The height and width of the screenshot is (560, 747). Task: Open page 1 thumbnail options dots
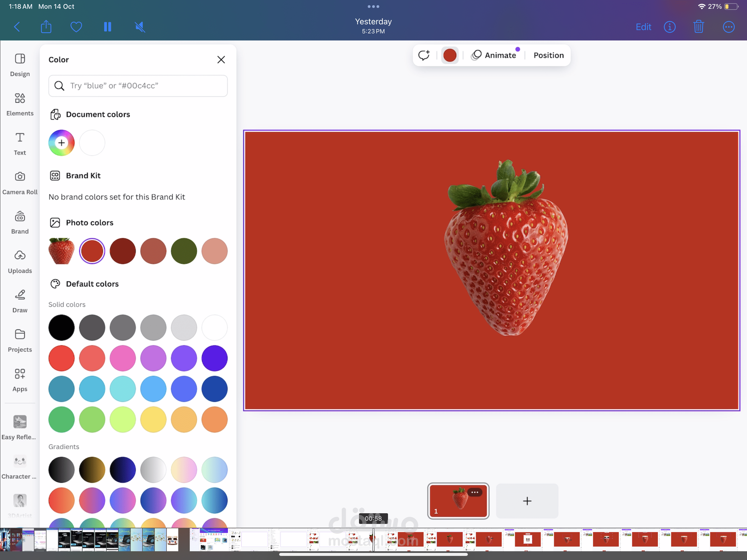pyautogui.click(x=474, y=492)
